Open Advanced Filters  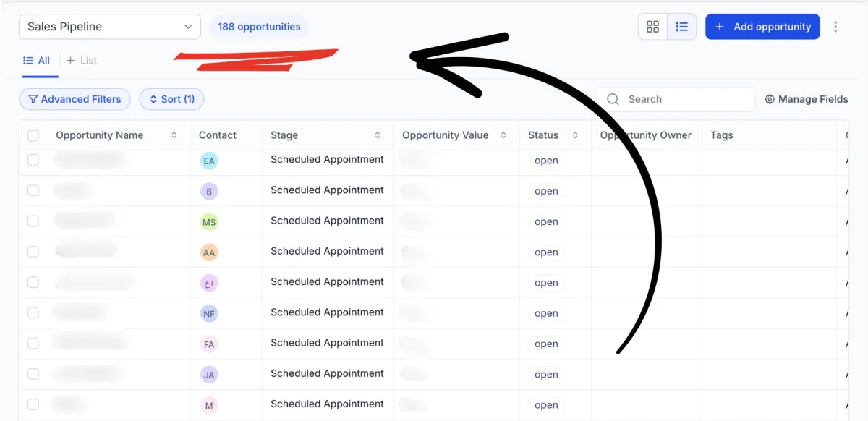pyautogui.click(x=75, y=99)
